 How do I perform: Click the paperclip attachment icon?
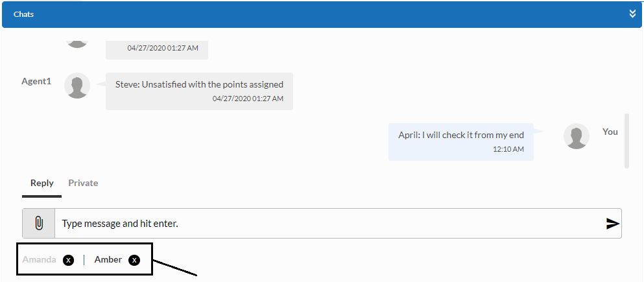[38, 224]
